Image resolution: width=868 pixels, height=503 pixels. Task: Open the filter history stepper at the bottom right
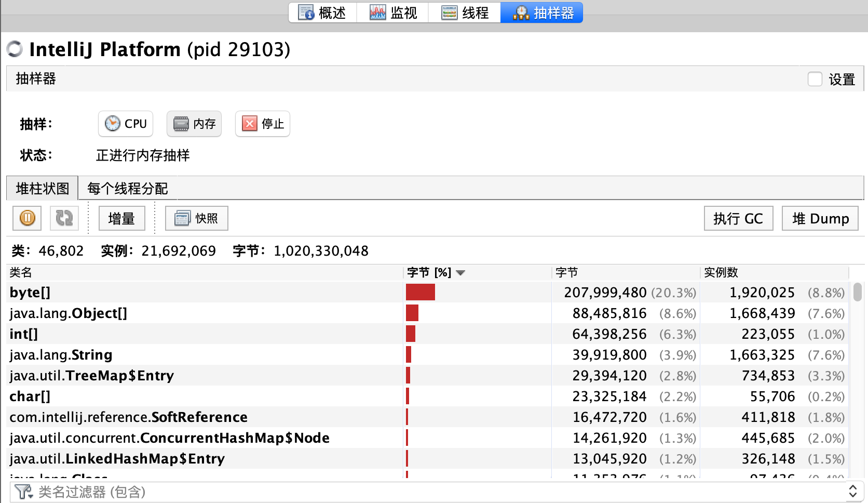coord(852,492)
